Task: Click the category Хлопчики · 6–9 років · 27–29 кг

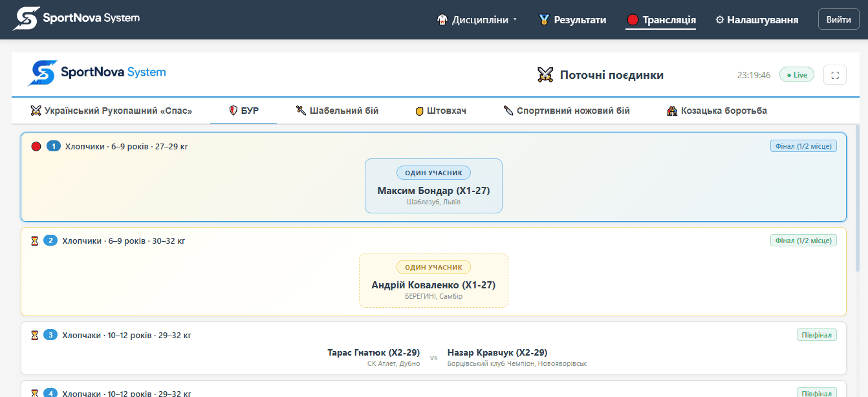Action: (127, 146)
